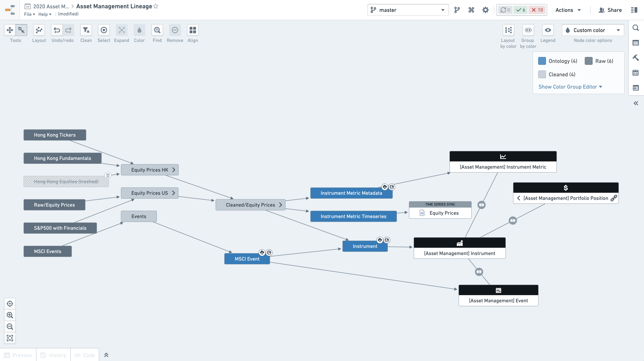The height and width of the screenshot is (361, 644).
Task: Zoom in on the graph
Action: coord(10,315)
